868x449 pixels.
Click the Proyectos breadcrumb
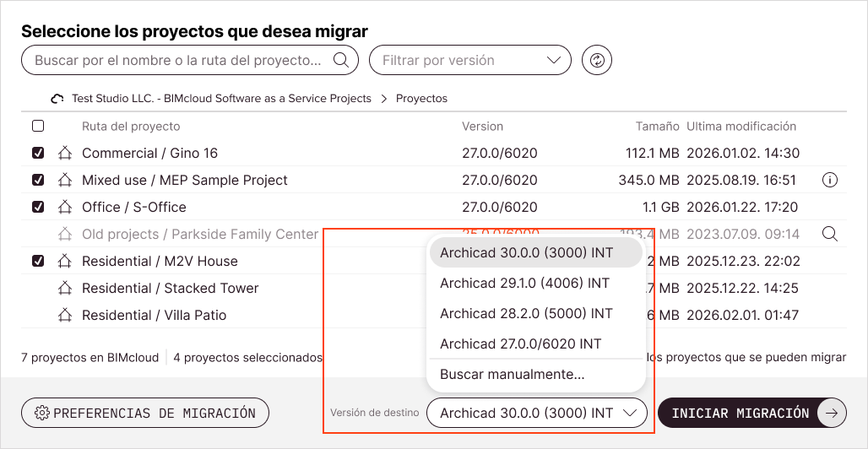(x=422, y=99)
